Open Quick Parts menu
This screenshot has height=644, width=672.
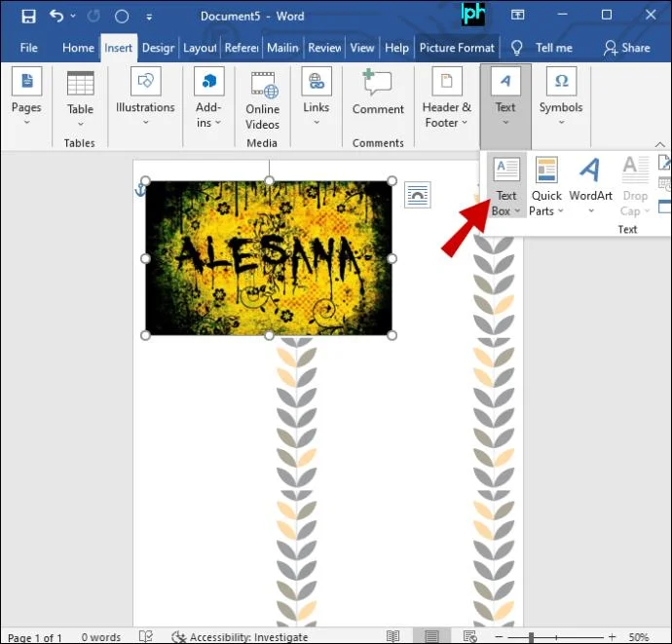[546, 186]
